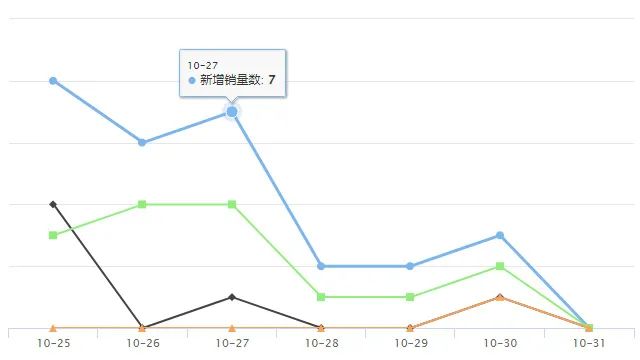Click the green square marker on 10-29
This screenshot has height=360, width=640.
click(x=410, y=297)
